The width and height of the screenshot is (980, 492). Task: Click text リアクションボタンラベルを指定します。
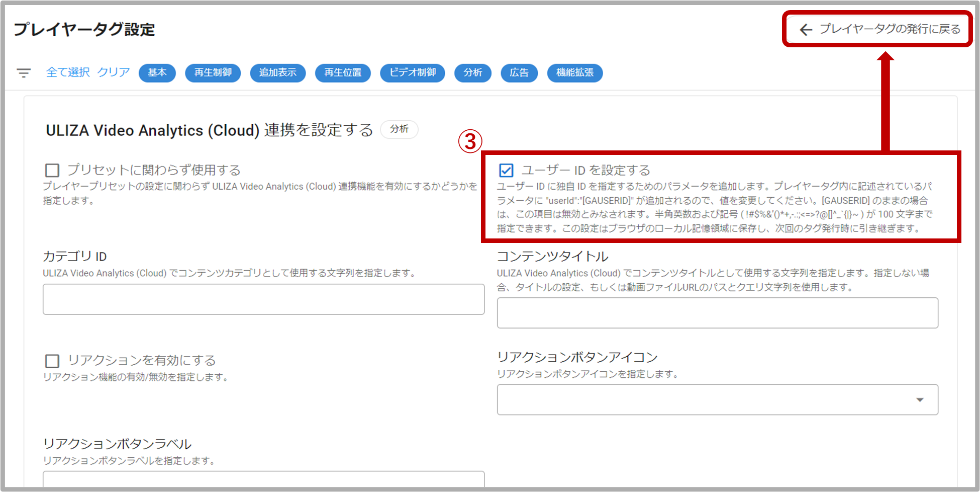tap(129, 461)
